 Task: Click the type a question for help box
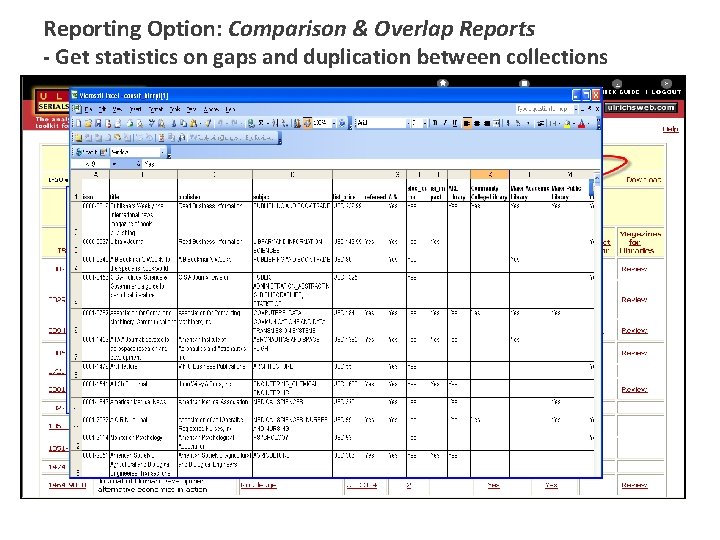click(x=545, y=109)
